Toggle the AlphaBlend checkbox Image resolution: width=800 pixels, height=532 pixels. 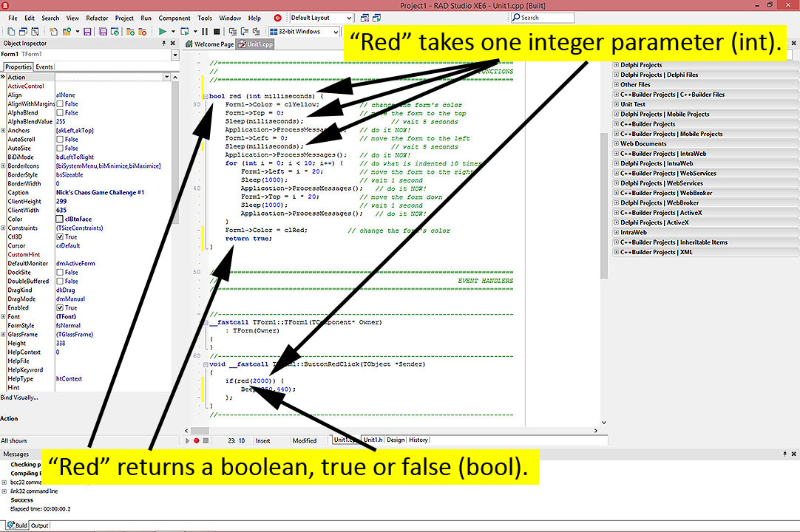point(60,113)
